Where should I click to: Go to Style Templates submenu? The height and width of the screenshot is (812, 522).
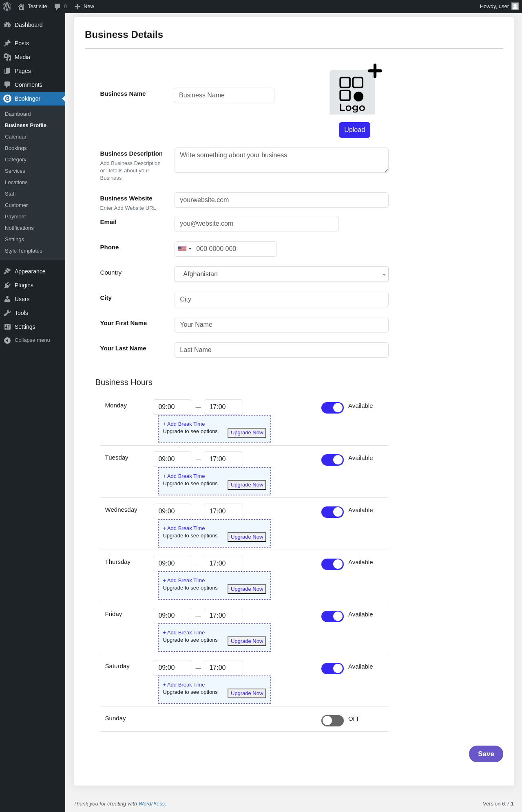(24, 251)
